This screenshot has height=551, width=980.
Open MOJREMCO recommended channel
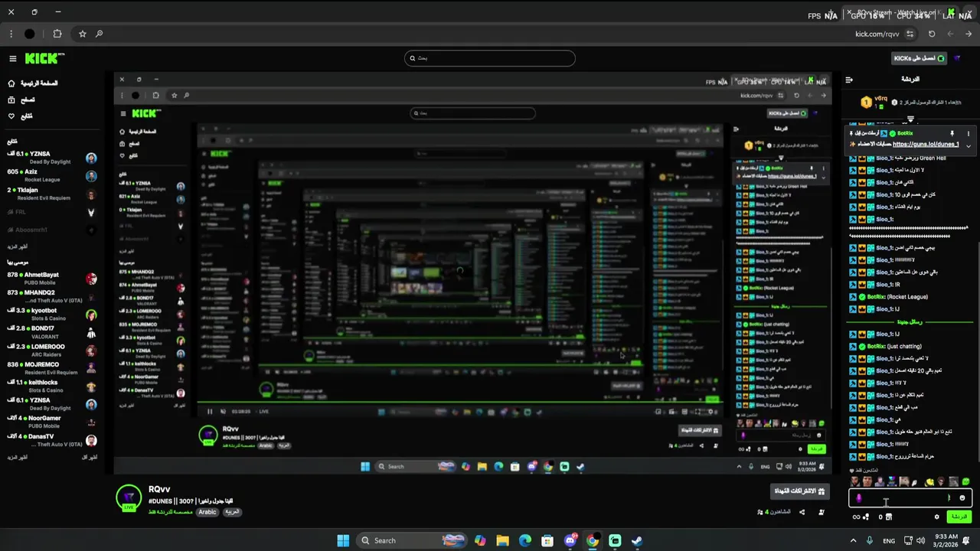click(x=52, y=368)
